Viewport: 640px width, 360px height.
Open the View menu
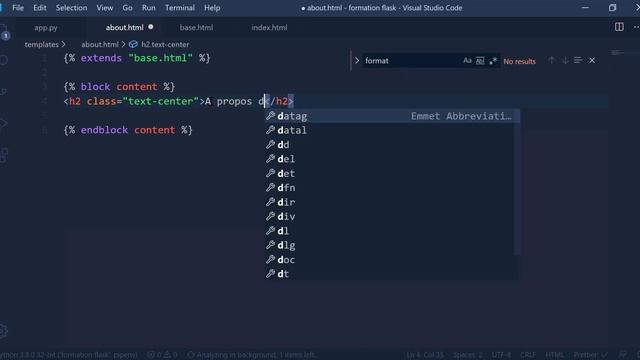pos(105,8)
